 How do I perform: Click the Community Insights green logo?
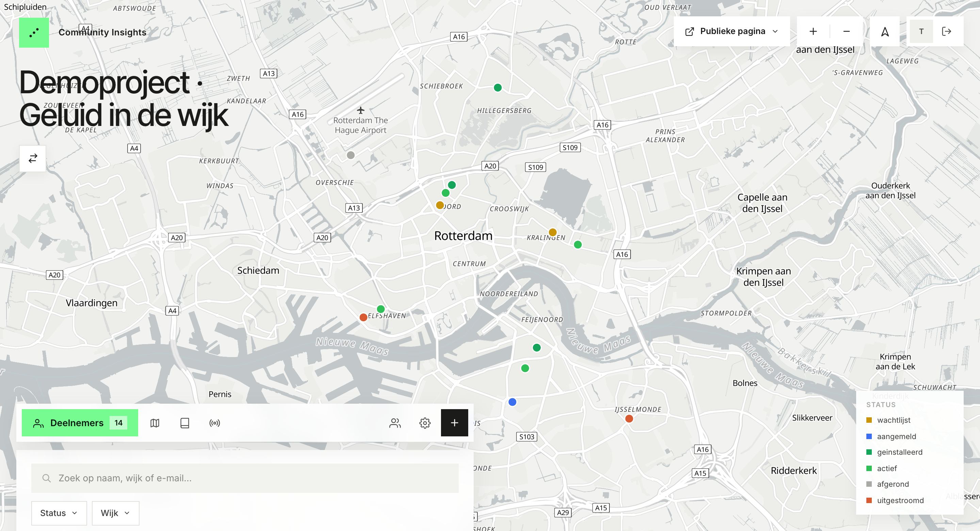tap(34, 32)
